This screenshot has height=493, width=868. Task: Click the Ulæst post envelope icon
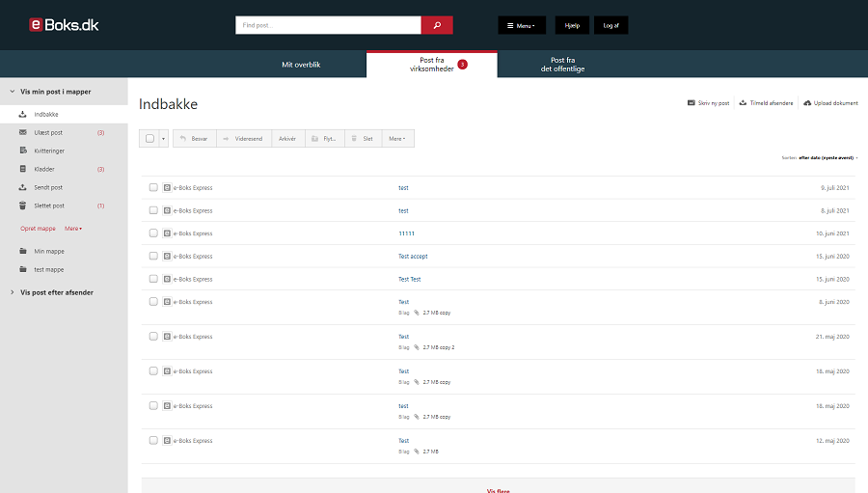pos(23,132)
